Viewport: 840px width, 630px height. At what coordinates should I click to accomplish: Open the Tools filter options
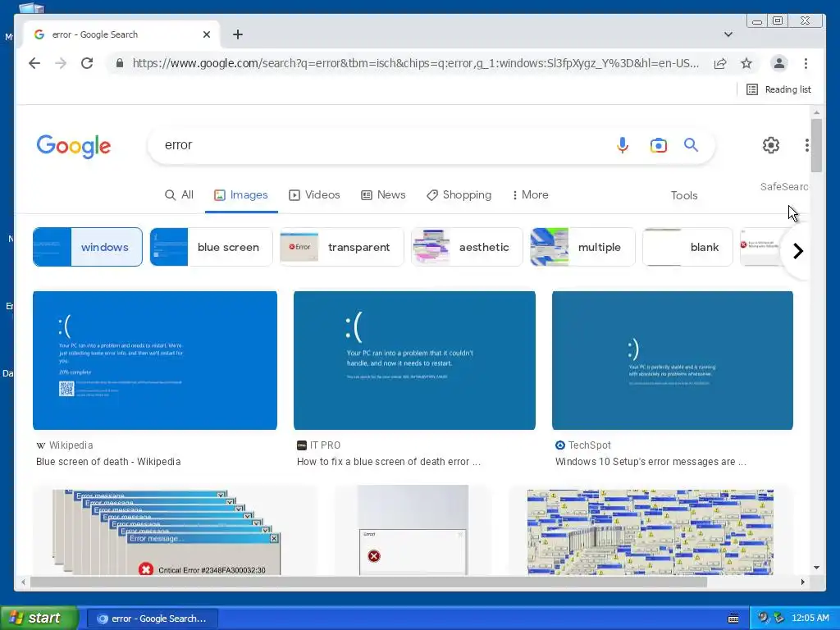684,195
